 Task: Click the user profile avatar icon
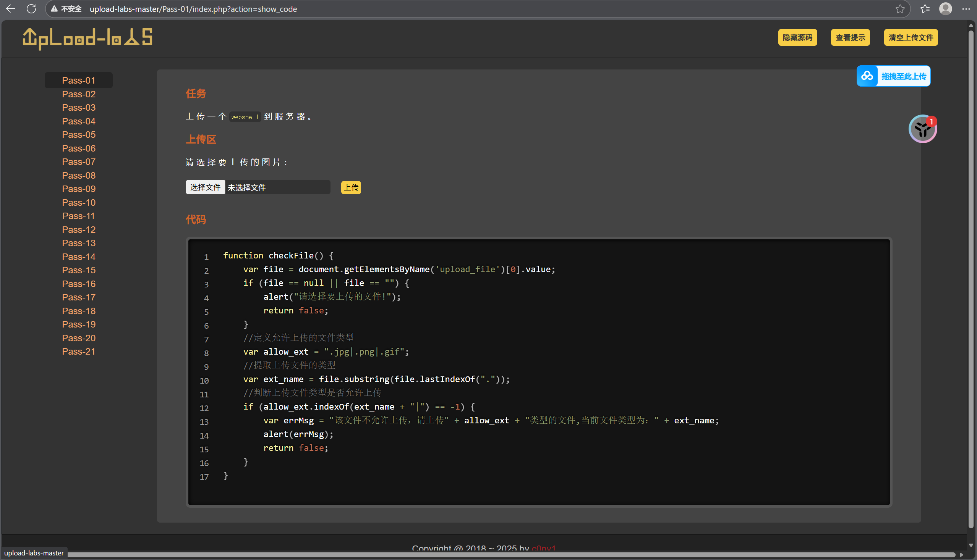tap(945, 9)
